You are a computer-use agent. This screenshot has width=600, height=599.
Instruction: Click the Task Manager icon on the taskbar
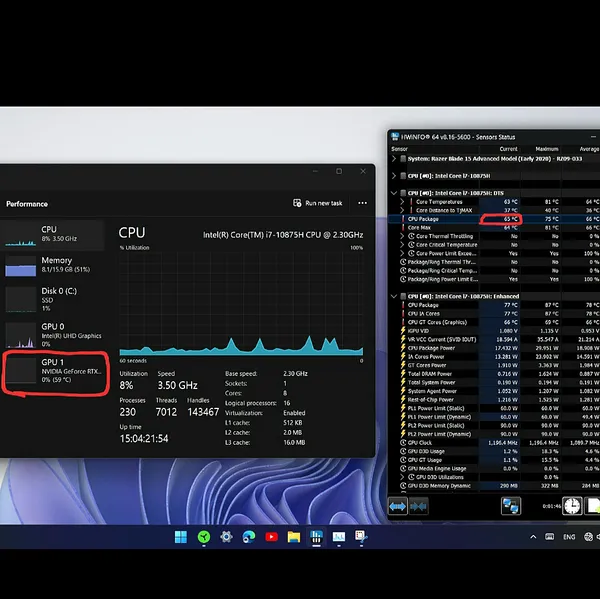[x=339, y=537]
